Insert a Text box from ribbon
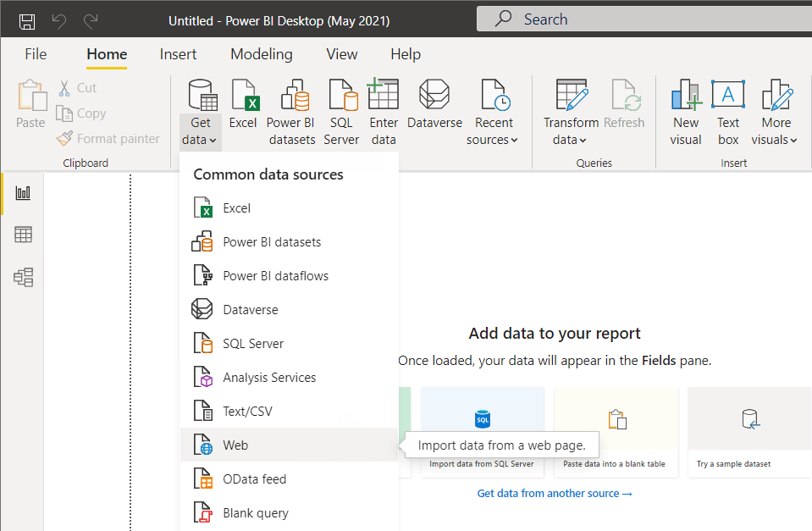 (728, 112)
